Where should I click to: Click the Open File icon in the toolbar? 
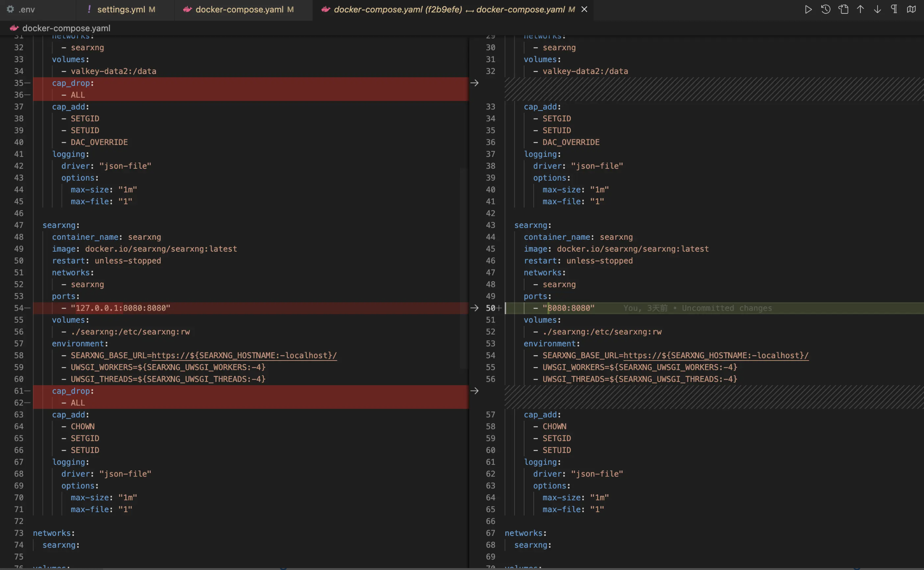tap(843, 9)
